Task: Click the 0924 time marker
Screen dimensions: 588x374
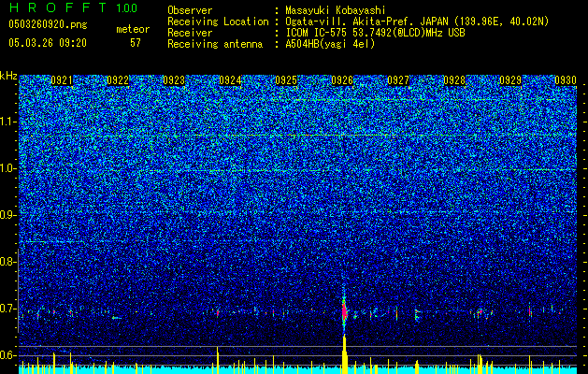Action: pyautogui.click(x=230, y=80)
